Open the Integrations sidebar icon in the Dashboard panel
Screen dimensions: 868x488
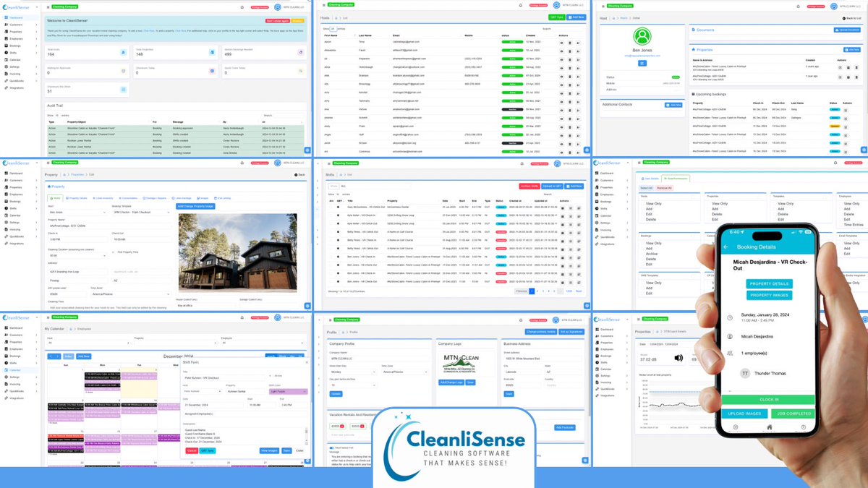coord(7,87)
